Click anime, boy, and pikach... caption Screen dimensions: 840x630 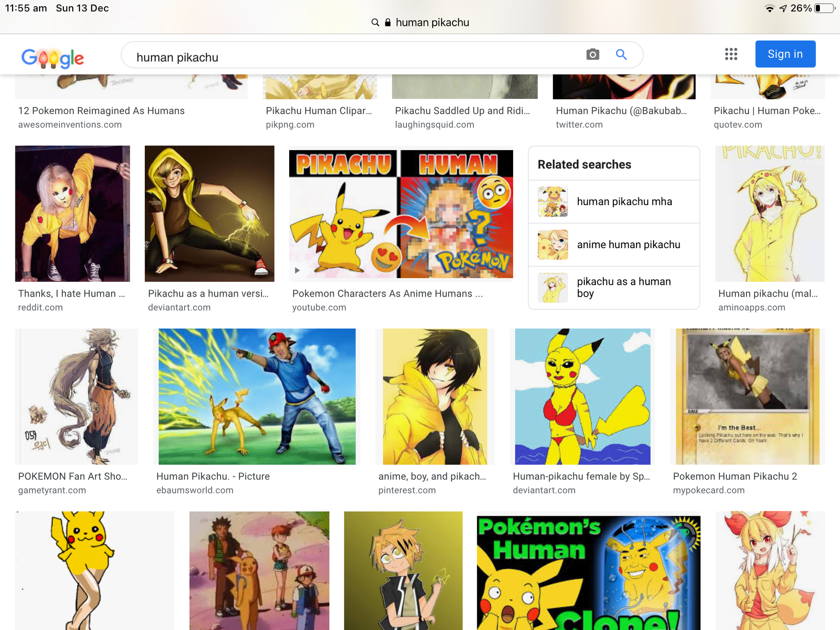click(432, 476)
